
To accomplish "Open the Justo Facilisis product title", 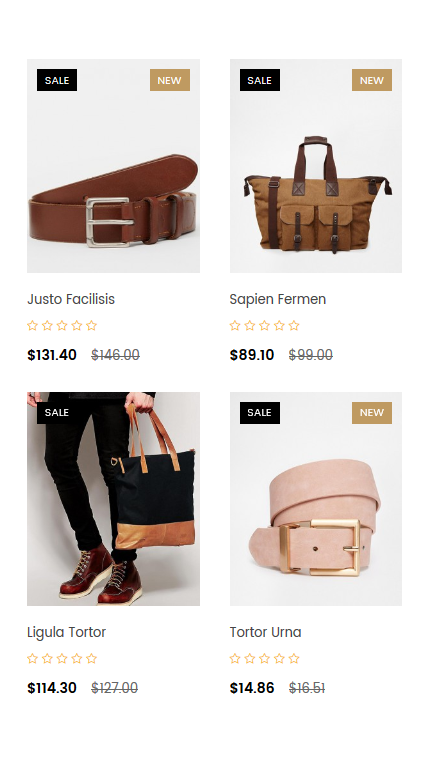I will pos(71,299).
